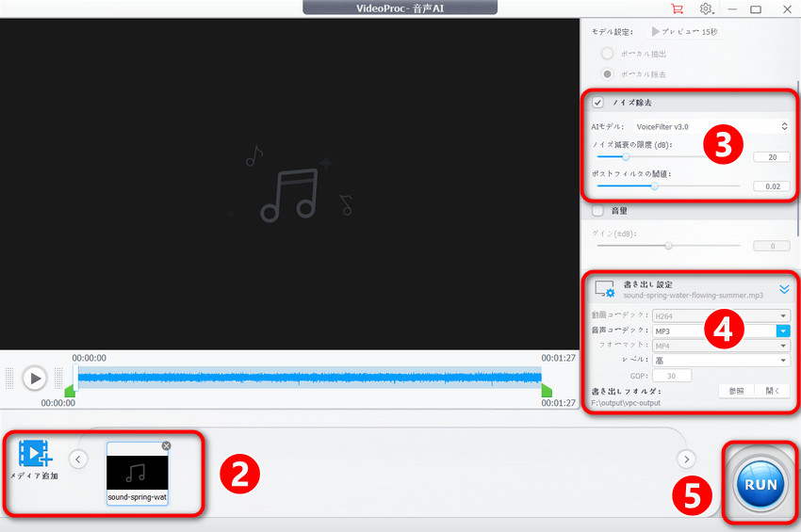Toggle the noise removal (ノイズ除去) checkbox
Screen dimensions: 801x532
(597, 102)
